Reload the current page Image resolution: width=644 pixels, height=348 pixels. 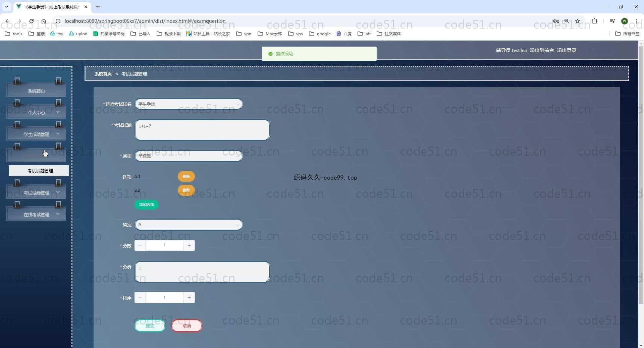click(x=31, y=21)
